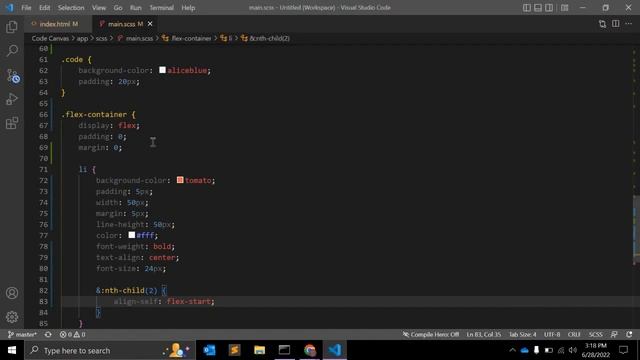Select the SCSS language mode indicator

click(596, 334)
